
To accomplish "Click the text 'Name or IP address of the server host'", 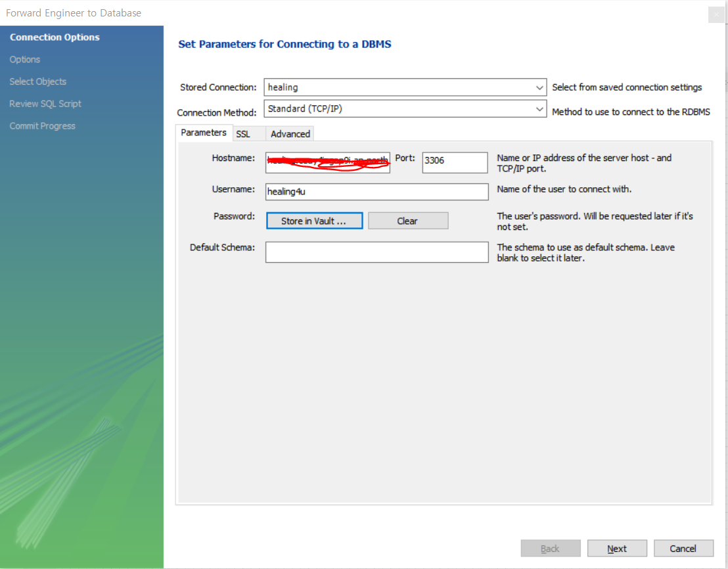I will point(573,158).
